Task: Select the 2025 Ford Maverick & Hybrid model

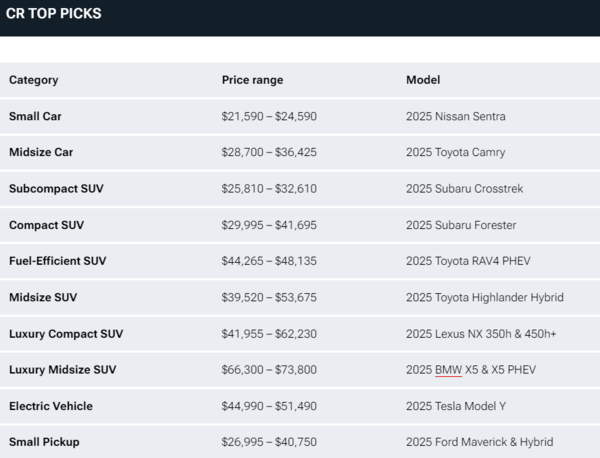Action: point(479,442)
